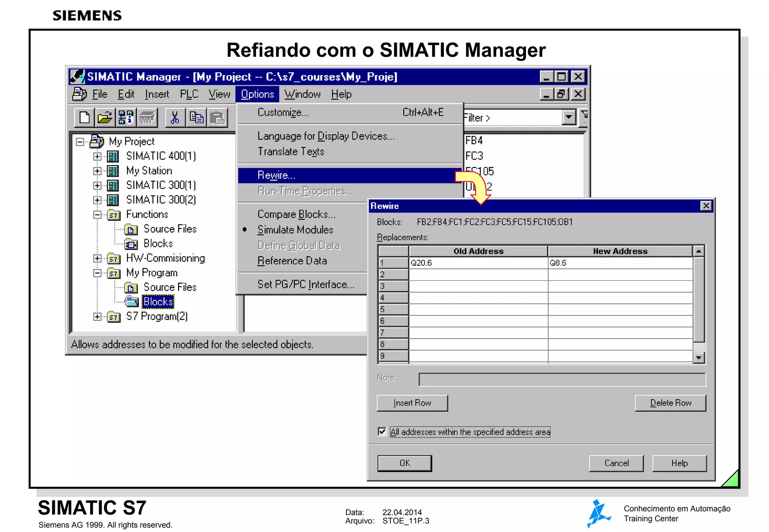Select FB4 in the block list
The height and width of the screenshot is (532, 769).
474,141
